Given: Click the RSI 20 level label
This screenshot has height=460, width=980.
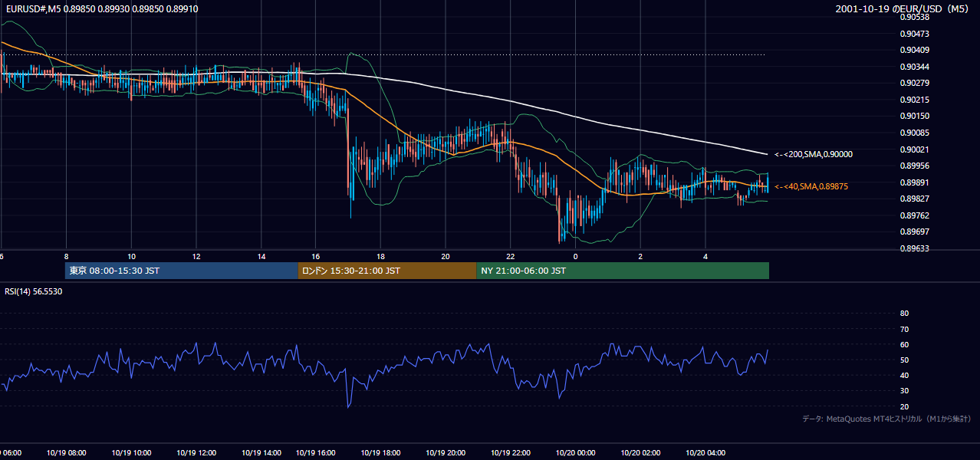Looking at the screenshot, I should pos(904,406).
